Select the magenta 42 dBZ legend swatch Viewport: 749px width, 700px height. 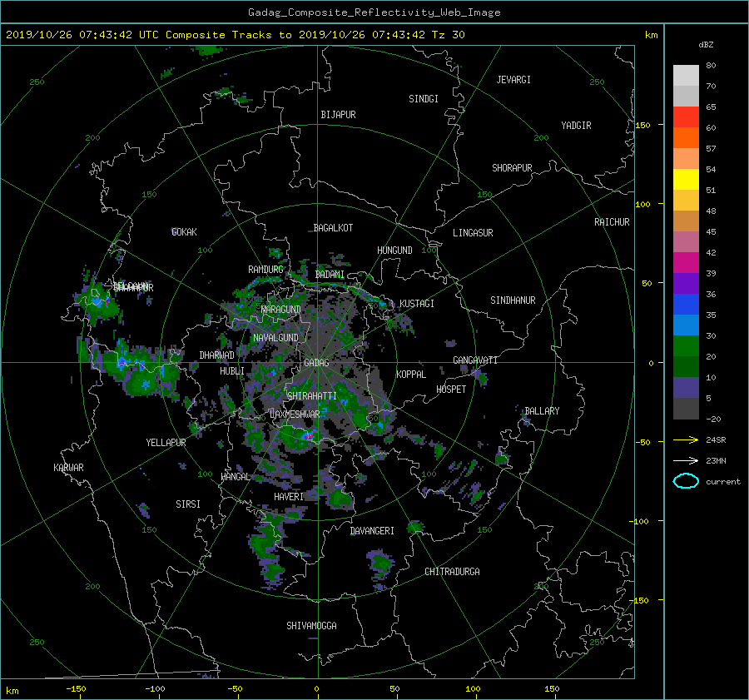click(x=686, y=262)
